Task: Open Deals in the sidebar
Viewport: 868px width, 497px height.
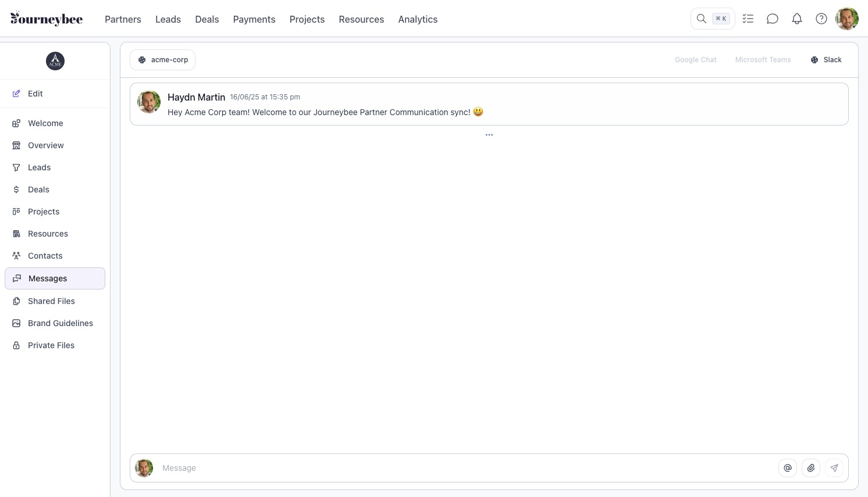Action: pyautogui.click(x=55, y=189)
